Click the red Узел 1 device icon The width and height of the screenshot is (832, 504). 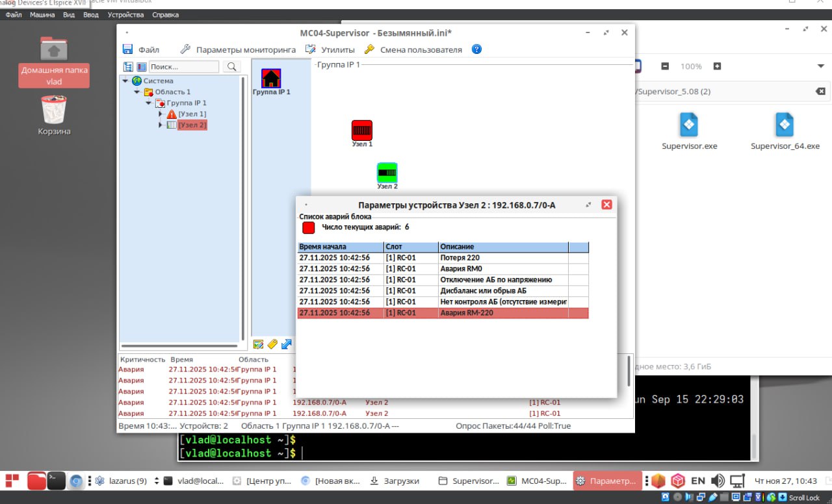362,131
